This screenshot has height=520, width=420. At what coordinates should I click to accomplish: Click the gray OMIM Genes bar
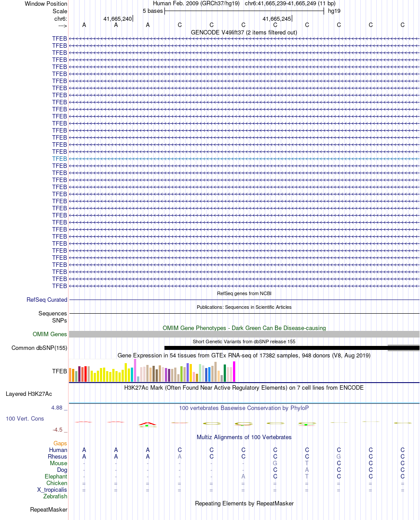[x=244, y=334]
